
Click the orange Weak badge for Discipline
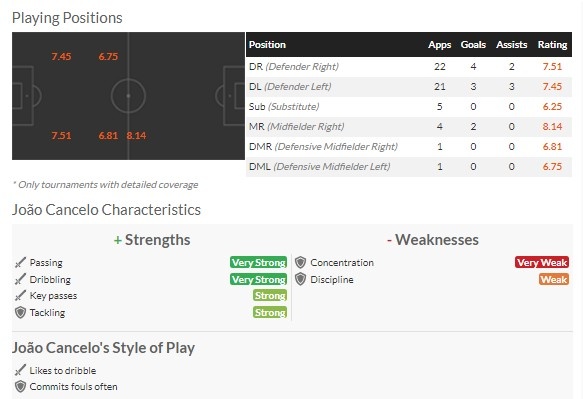[x=554, y=279]
